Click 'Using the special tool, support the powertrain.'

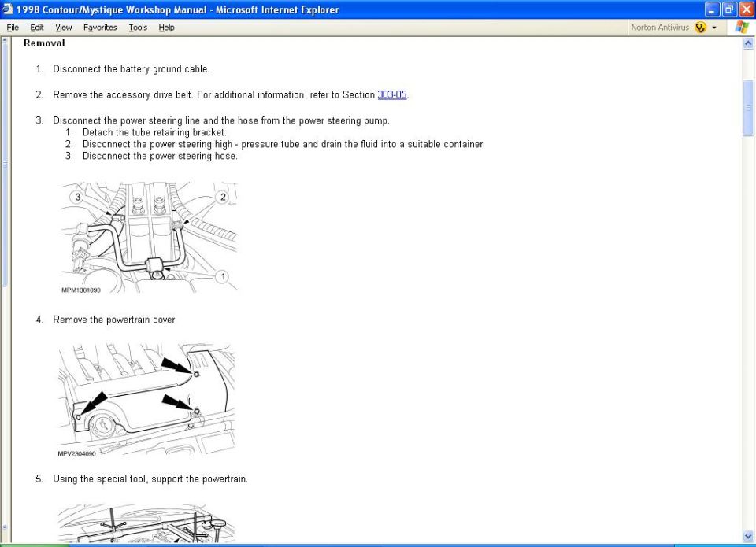pos(150,479)
